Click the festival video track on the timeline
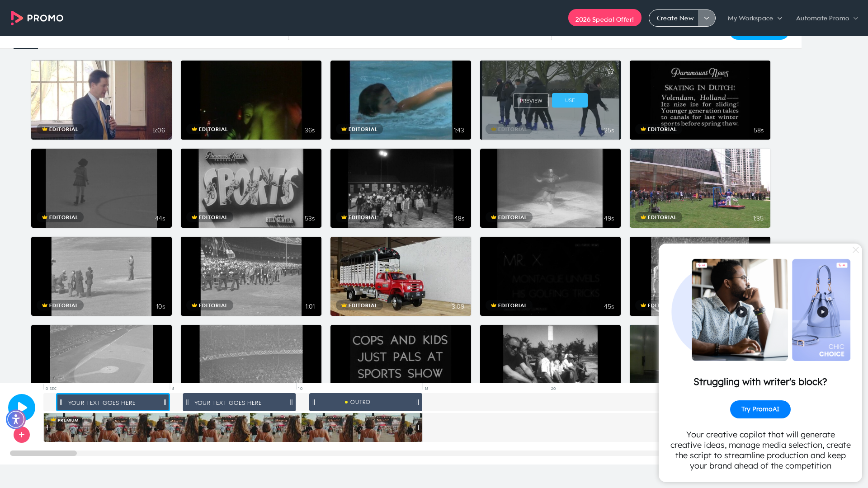Image resolution: width=868 pixels, height=488 pixels. (233, 427)
